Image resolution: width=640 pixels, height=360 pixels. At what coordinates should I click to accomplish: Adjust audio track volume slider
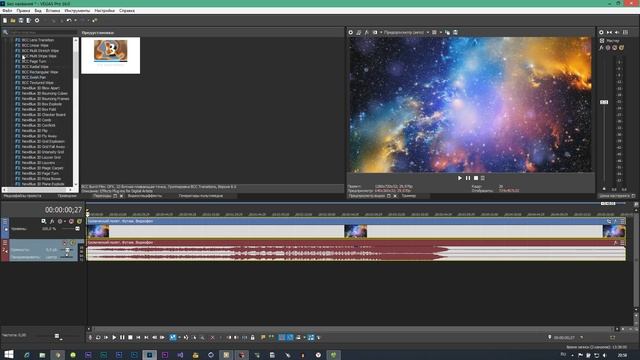pyautogui.click(x=67, y=249)
